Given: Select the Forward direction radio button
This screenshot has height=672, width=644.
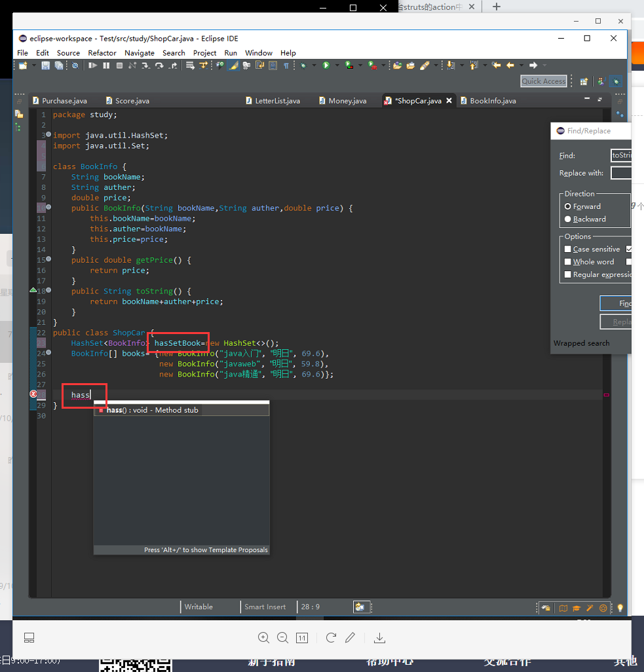Looking at the screenshot, I should 568,206.
